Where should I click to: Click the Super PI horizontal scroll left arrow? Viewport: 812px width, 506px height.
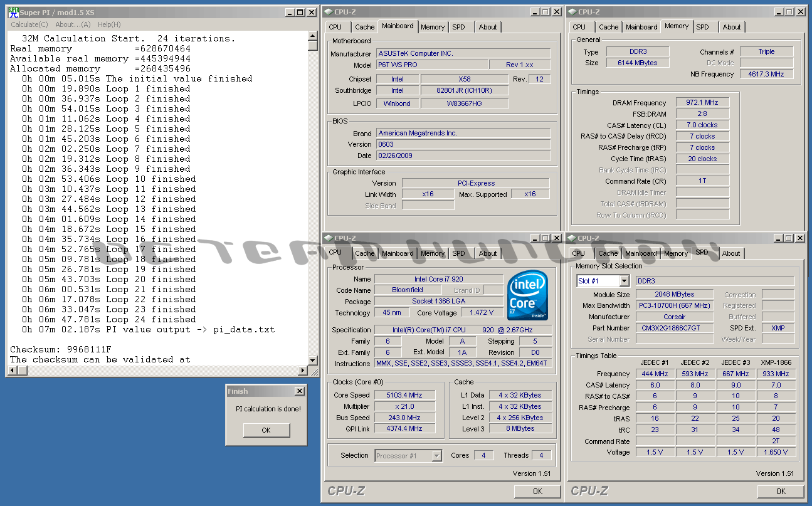point(11,371)
